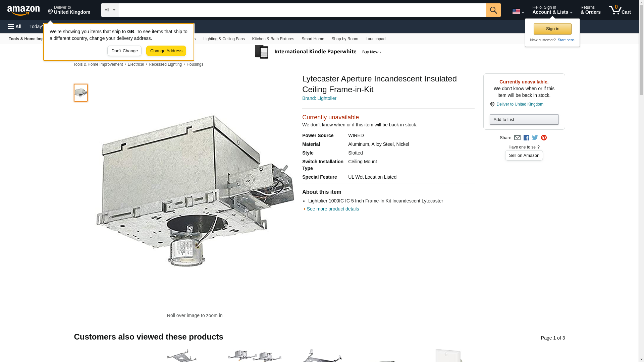Viewport: 644px width, 362px height.
Task: Share on Pinterest icon
Action: pyautogui.click(x=544, y=138)
